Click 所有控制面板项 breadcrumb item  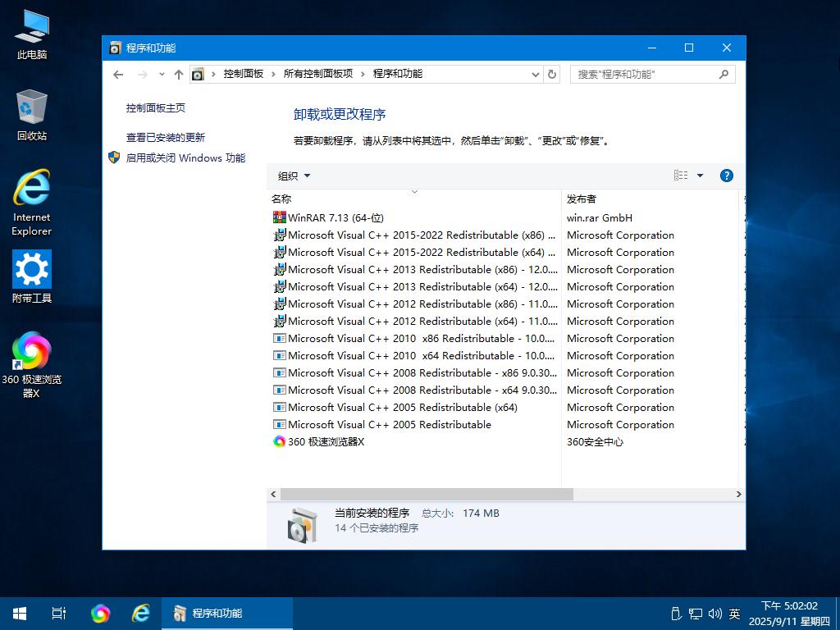[318, 74]
